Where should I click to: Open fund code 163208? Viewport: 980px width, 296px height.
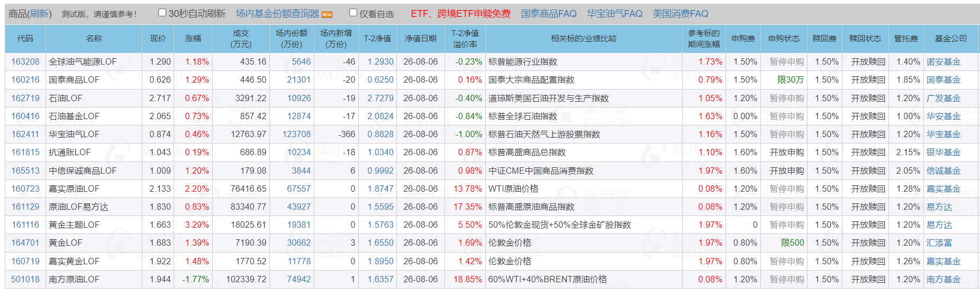[x=25, y=61]
